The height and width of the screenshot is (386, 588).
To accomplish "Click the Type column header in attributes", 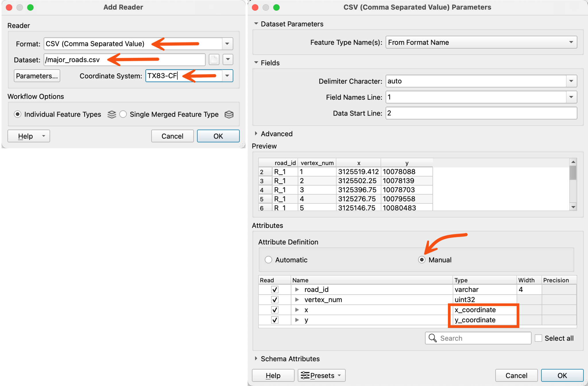I will coord(484,280).
